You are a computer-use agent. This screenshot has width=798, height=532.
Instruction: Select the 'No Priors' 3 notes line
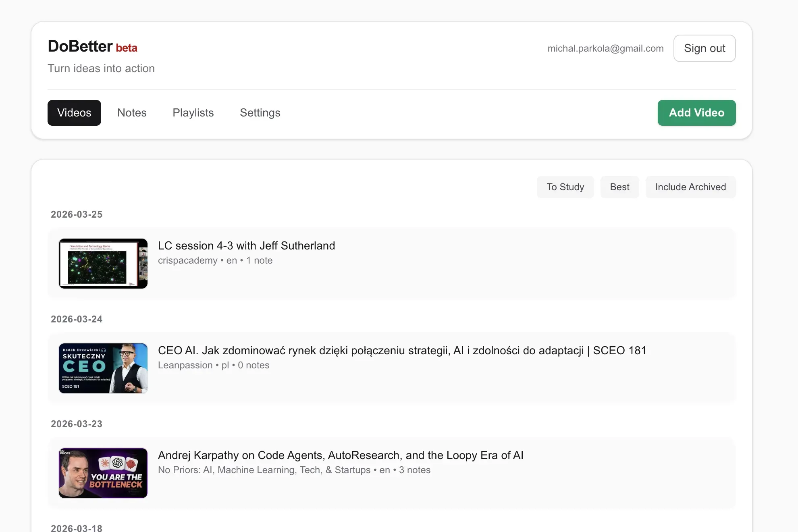tap(294, 470)
